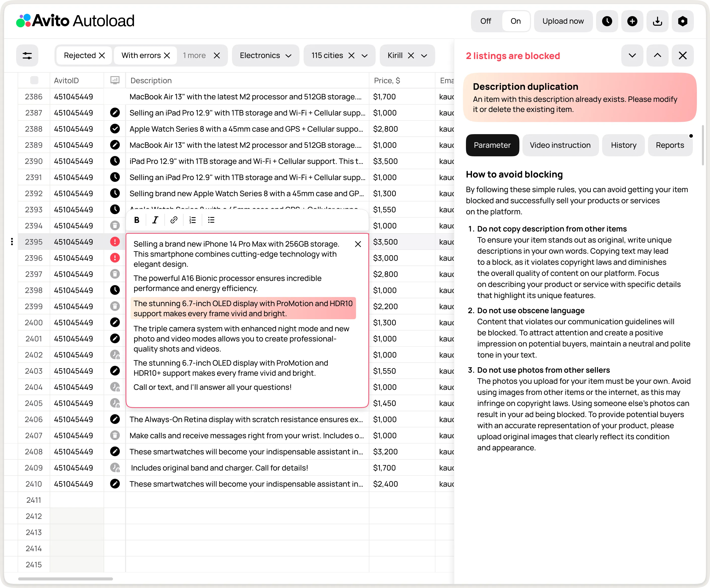Viewport: 710px width, 588px height.
Task: Toggle italic formatting in description editor
Action: [155, 220]
